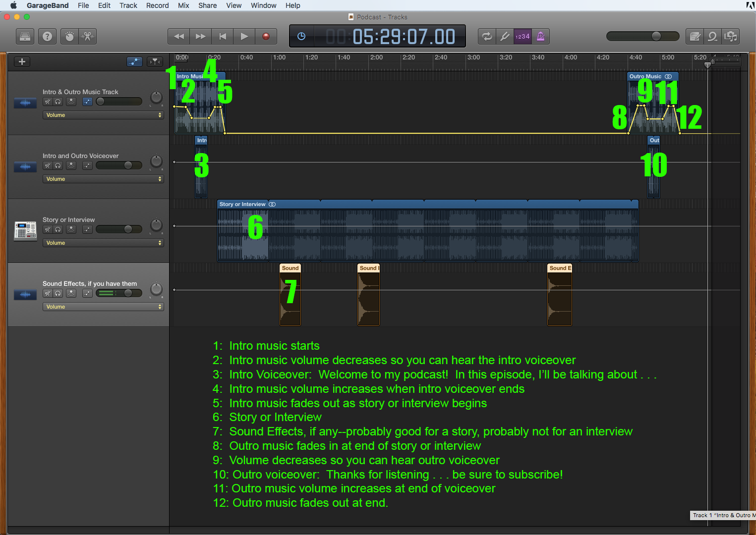The width and height of the screenshot is (756, 535).
Task: Click the Sound Effects track icon
Action: coord(25,295)
